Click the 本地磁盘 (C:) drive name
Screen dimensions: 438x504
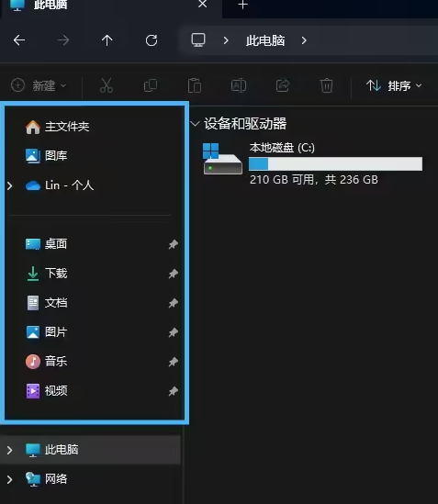pos(282,148)
